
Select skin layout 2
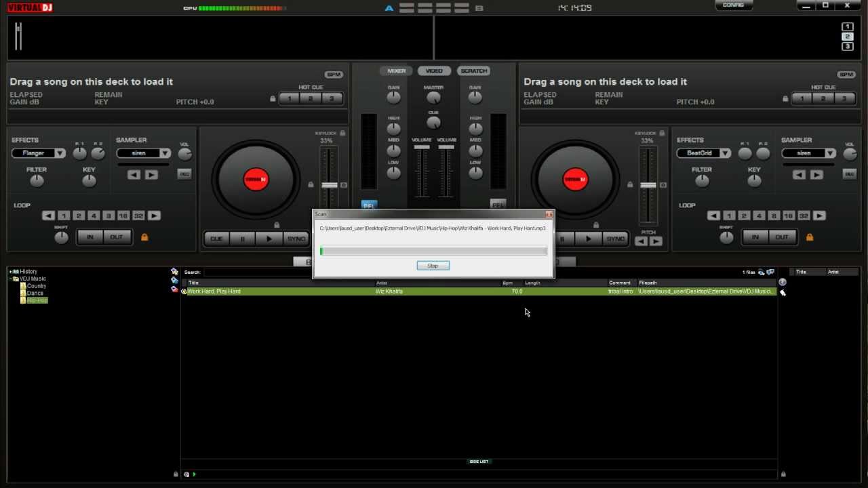[x=848, y=37]
